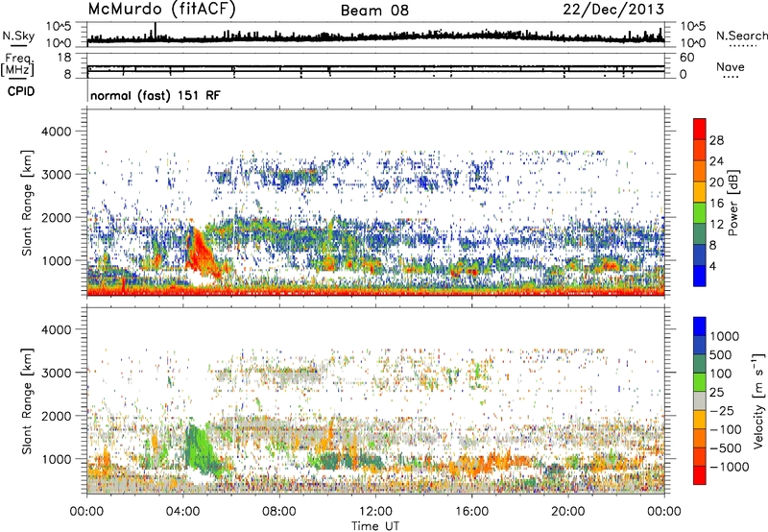Click the blue bottom of the power colorbar

coord(700,276)
